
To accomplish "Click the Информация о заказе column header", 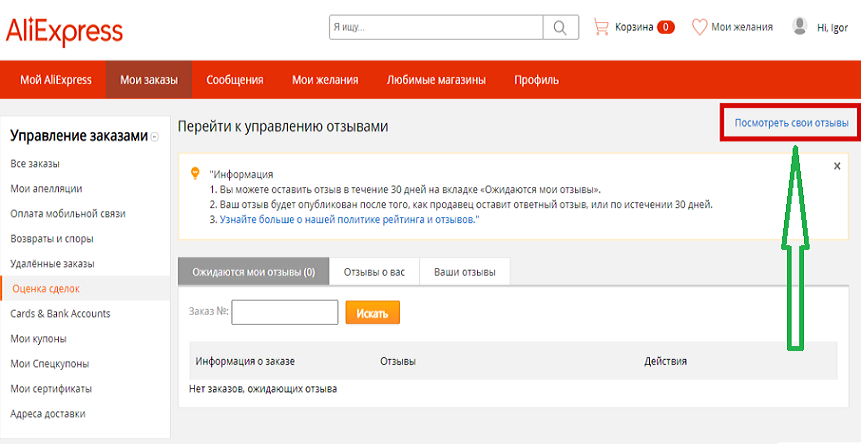I will click(245, 362).
